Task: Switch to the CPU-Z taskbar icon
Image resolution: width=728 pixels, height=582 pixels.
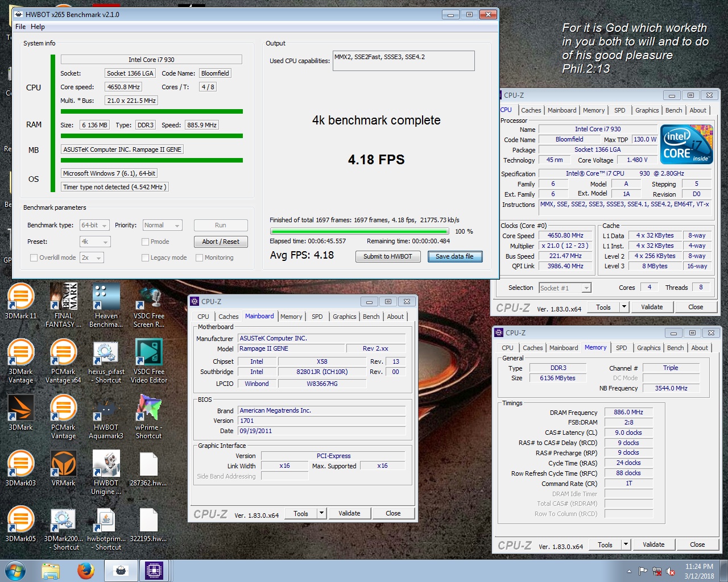Action: 154,571
